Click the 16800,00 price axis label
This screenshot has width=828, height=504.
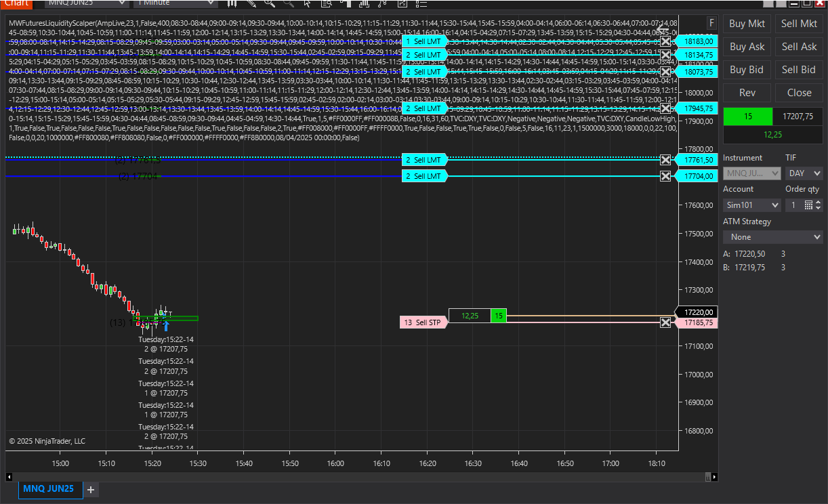pyautogui.click(x=698, y=431)
